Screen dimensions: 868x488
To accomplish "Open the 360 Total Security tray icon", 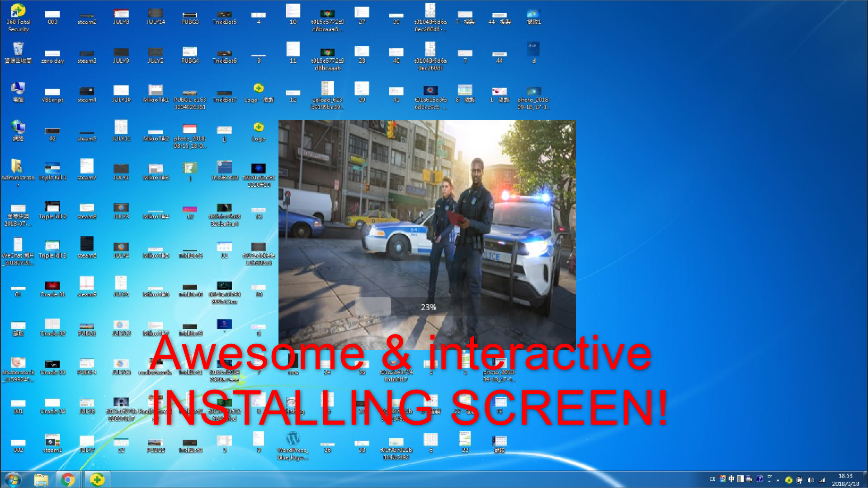I will [789, 480].
